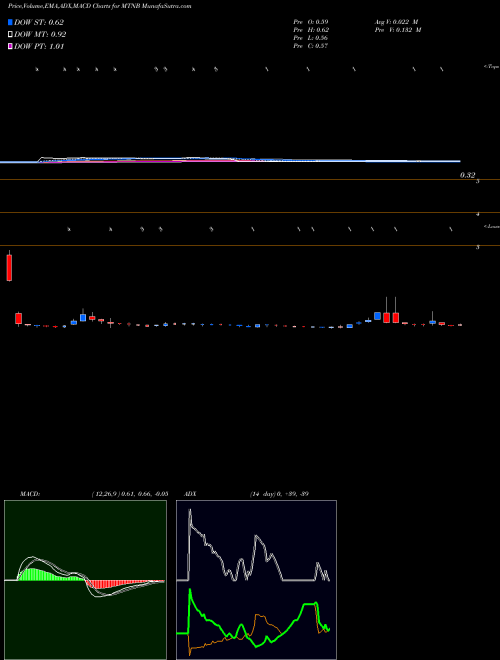The width and height of the screenshot is (500, 660).
Task: Click the white DOW MT legend swatch
Action: pyautogui.click(x=10, y=35)
